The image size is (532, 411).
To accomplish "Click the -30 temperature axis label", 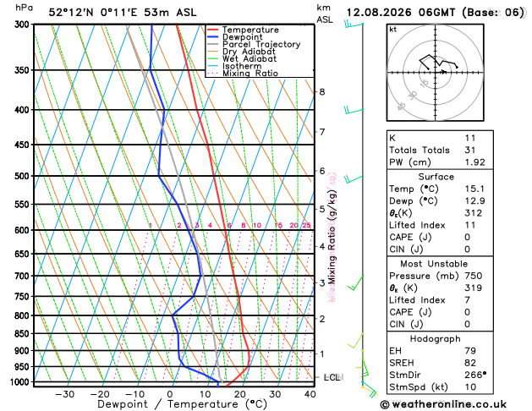I will pyautogui.click(x=64, y=394).
